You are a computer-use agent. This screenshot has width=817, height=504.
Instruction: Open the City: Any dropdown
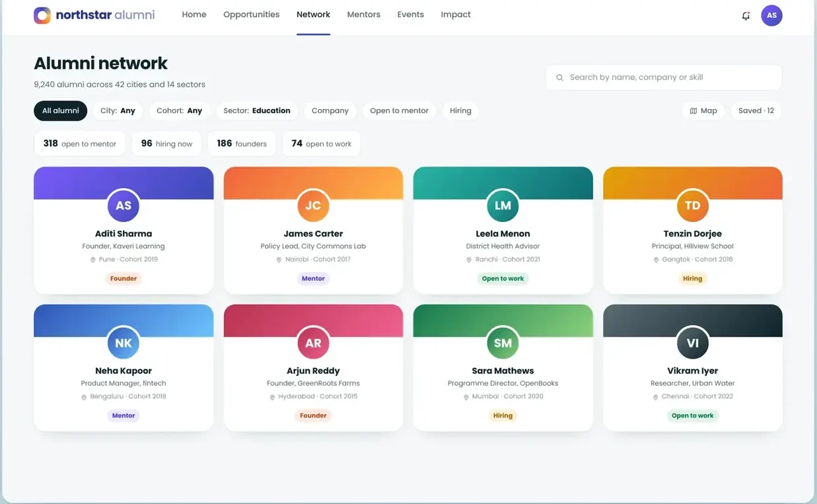[x=118, y=111]
